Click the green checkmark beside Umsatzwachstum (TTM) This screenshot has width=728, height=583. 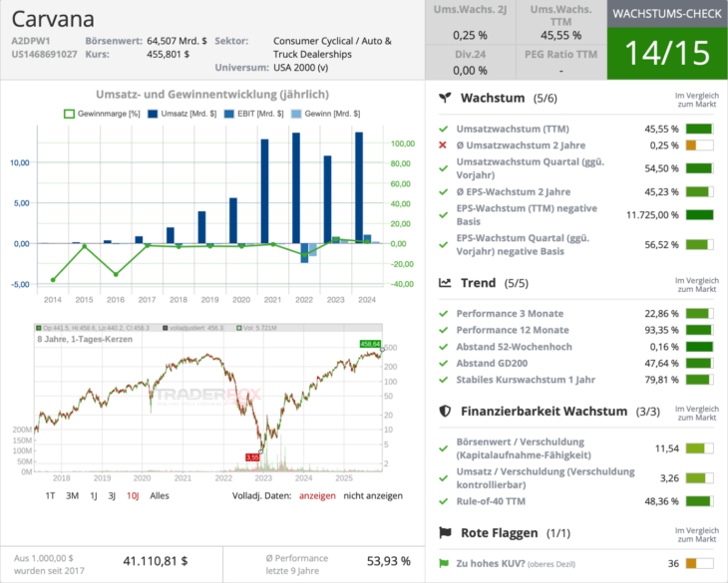click(x=443, y=129)
